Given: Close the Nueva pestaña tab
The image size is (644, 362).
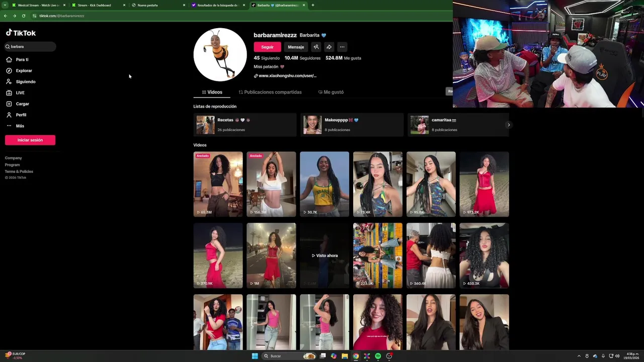Looking at the screenshot, I should coord(184,5).
